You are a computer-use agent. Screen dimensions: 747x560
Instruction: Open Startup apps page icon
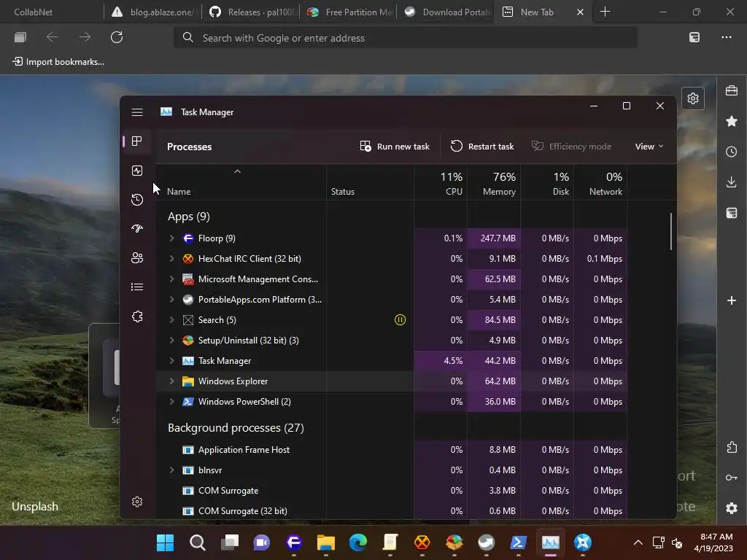[137, 228]
